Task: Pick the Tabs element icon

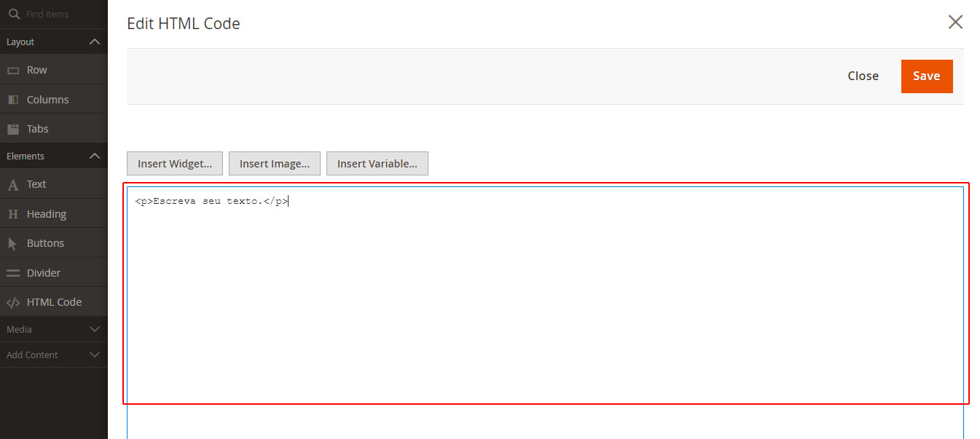Action: (13, 129)
